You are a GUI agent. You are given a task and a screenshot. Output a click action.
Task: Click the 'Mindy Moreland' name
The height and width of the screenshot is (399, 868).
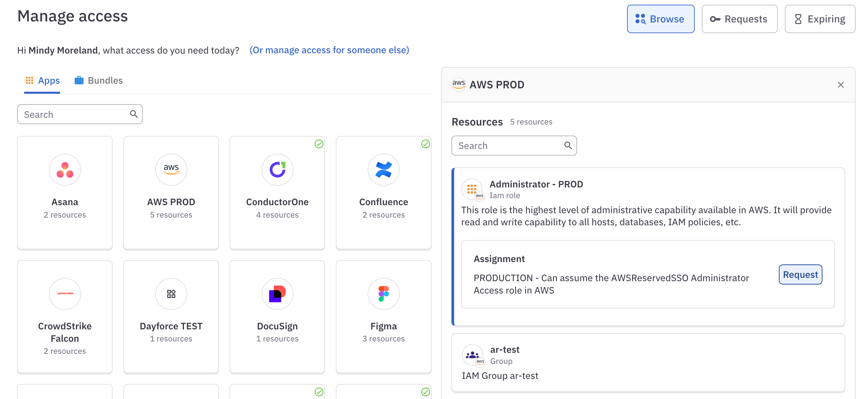coord(63,50)
